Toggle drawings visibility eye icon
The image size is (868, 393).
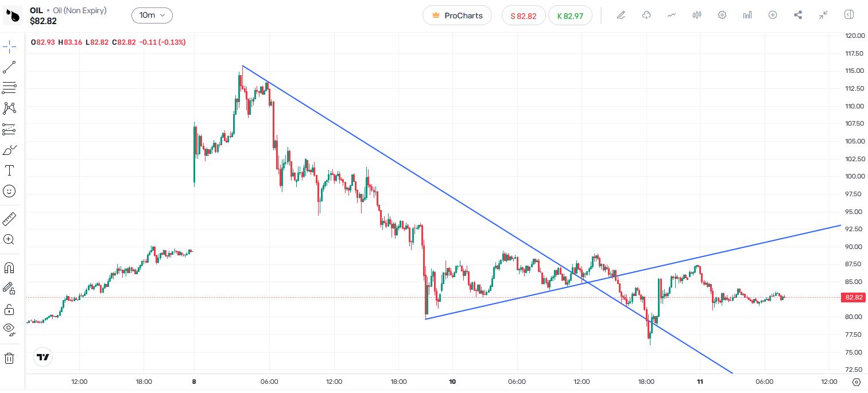click(x=9, y=329)
